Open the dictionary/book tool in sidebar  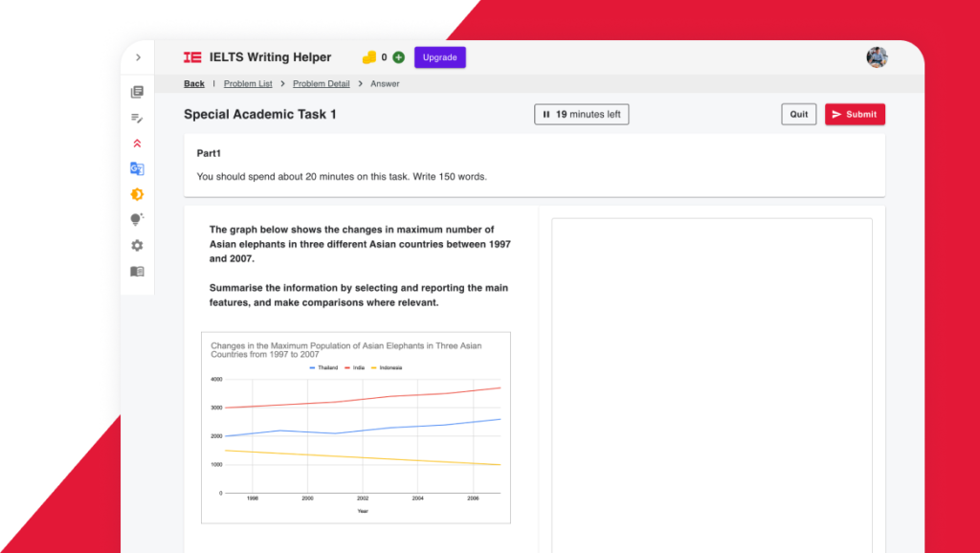[137, 271]
